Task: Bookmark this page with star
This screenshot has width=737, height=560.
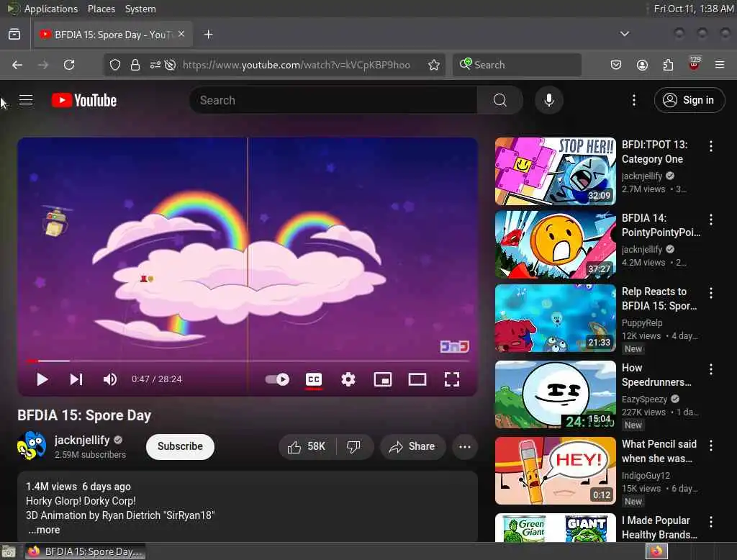Action: pos(434,65)
